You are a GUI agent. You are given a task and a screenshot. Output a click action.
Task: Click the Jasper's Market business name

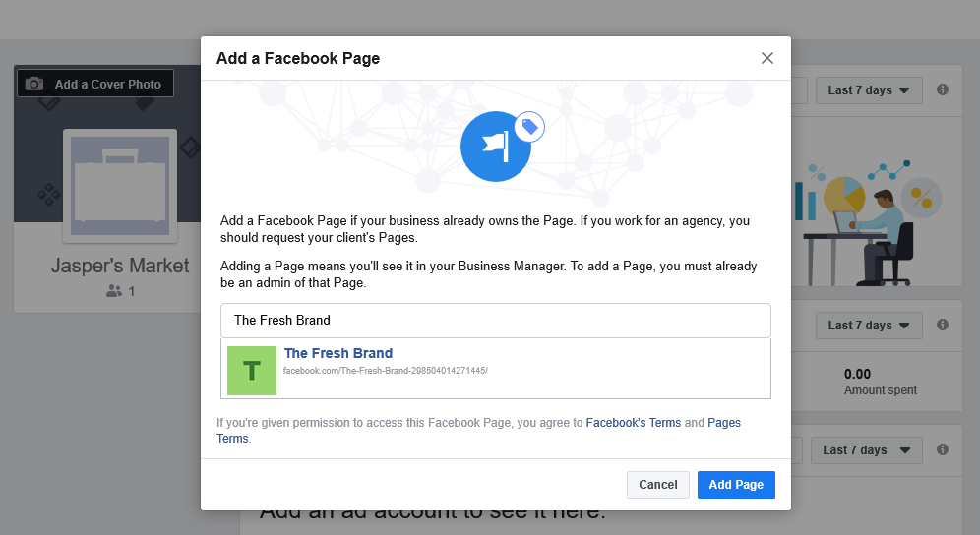coord(120,266)
